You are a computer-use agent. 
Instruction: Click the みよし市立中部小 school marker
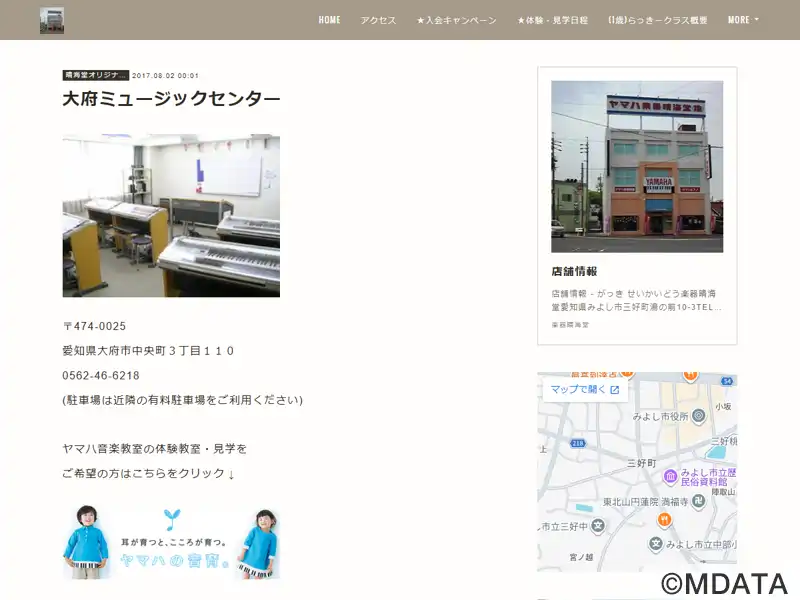point(656,544)
